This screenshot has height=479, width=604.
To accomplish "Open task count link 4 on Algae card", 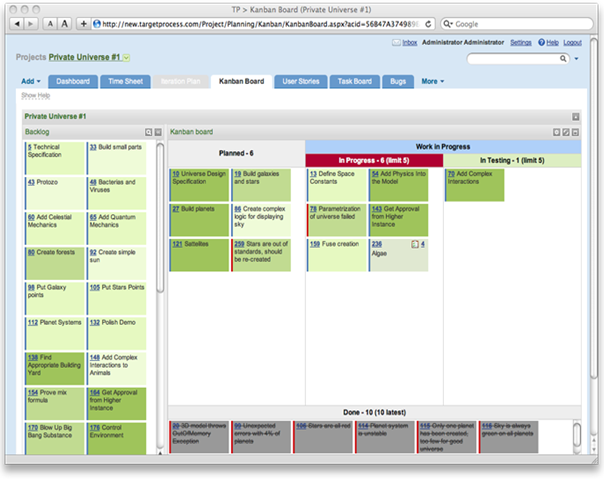I will point(423,244).
